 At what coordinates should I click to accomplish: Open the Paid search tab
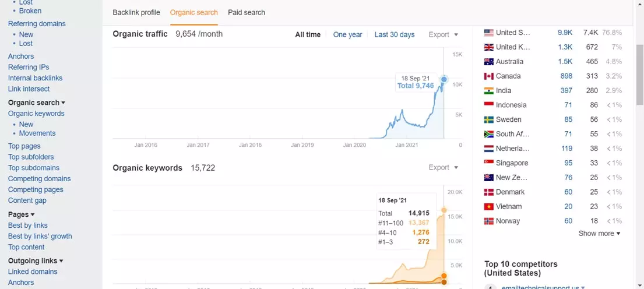point(247,12)
